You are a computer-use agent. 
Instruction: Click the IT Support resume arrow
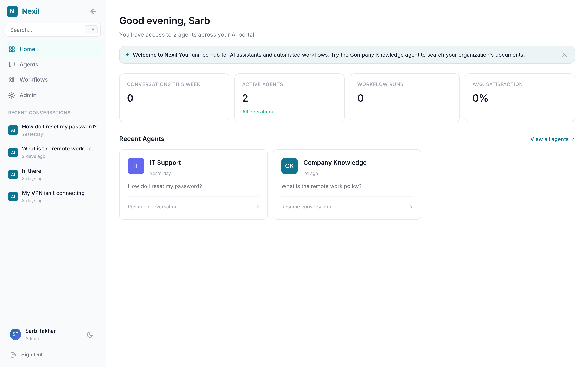257,207
